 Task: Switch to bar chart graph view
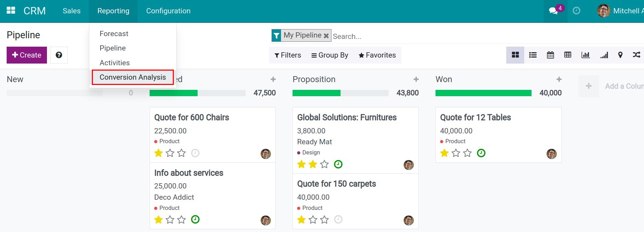(585, 55)
